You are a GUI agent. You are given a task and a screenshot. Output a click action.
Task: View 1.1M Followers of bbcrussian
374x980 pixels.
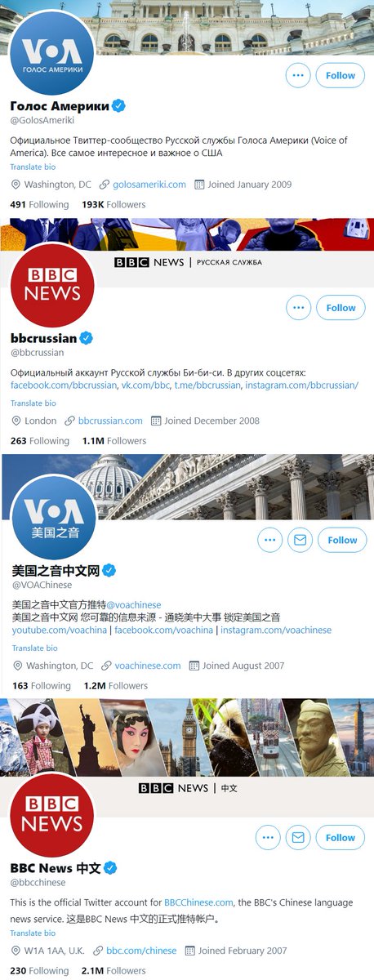point(114,441)
